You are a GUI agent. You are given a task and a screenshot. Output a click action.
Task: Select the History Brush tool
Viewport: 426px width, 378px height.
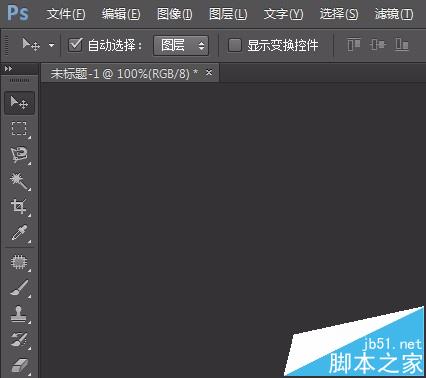click(x=19, y=340)
